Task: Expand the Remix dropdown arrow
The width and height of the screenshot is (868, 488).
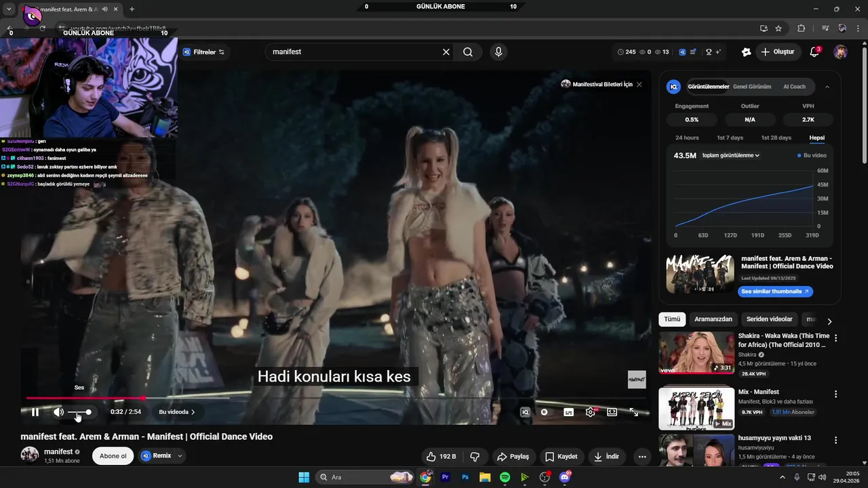Action: tap(180, 456)
